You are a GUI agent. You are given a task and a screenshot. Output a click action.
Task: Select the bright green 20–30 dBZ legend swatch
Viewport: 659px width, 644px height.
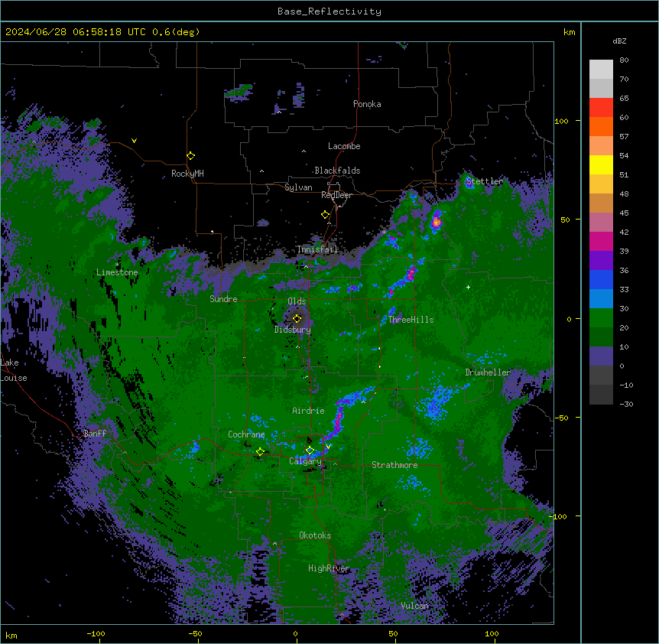pyautogui.click(x=601, y=318)
